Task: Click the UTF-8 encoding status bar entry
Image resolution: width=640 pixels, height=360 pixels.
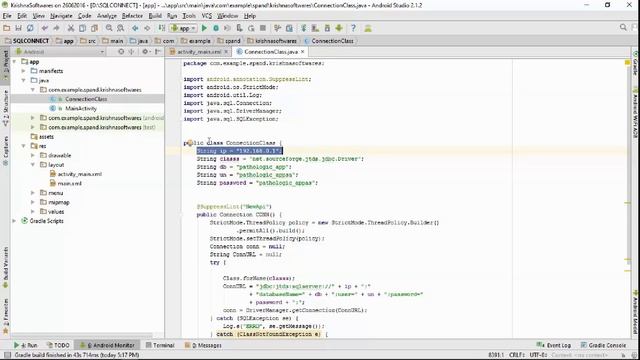Action: tap(538, 355)
